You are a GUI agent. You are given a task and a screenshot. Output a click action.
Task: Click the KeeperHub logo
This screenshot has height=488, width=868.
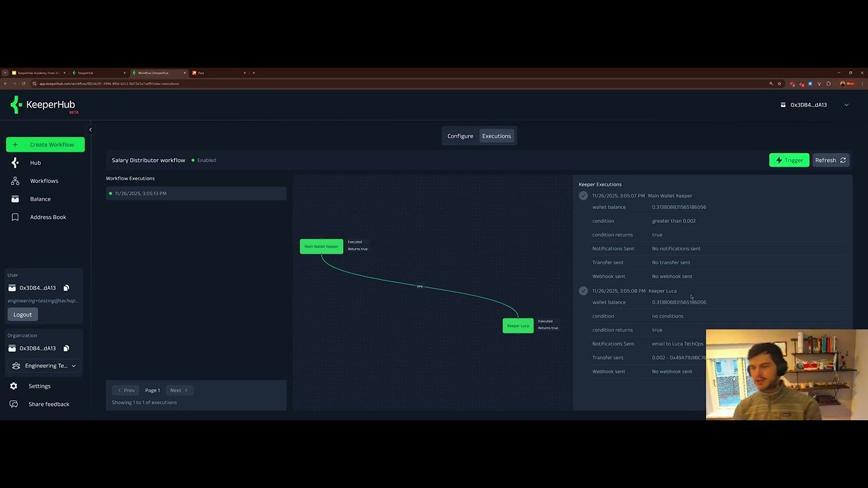pos(44,105)
